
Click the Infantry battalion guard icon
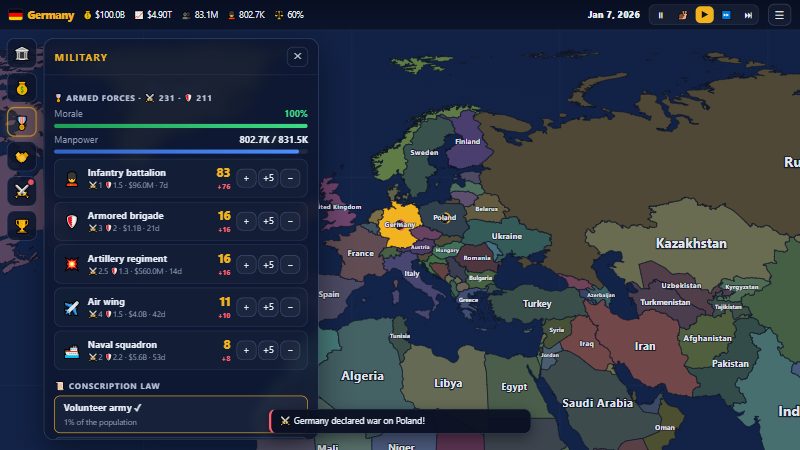(72, 179)
